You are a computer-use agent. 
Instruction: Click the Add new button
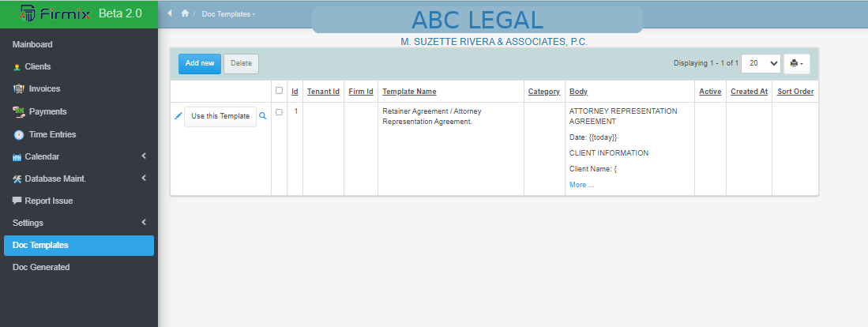coord(200,64)
